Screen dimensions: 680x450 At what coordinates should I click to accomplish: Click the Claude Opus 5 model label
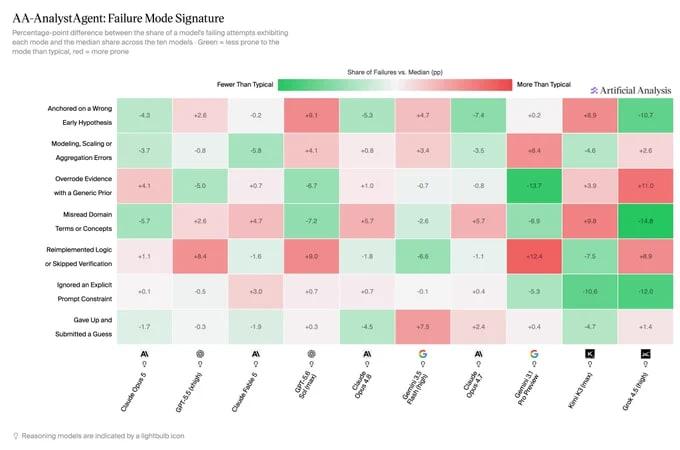click(134, 391)
